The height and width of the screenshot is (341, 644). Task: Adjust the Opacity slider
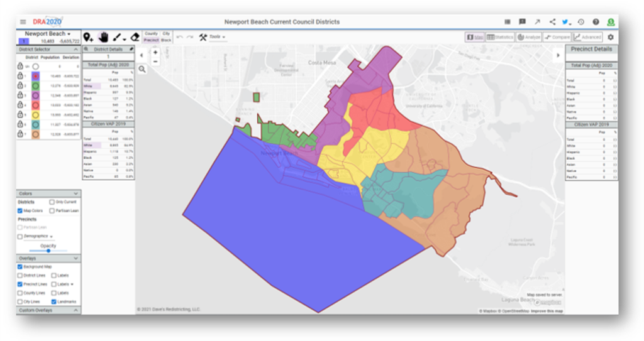(48, 251)
